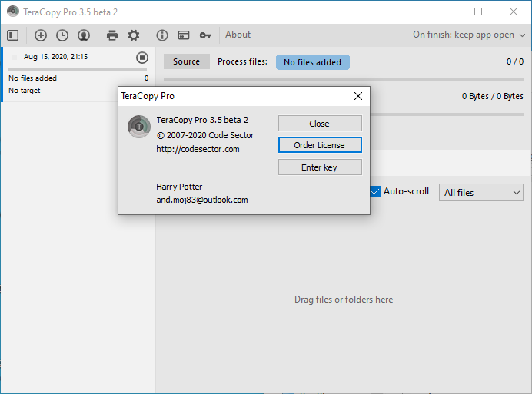Stop the Aug 15 task via the stop icon

point(142,58)
